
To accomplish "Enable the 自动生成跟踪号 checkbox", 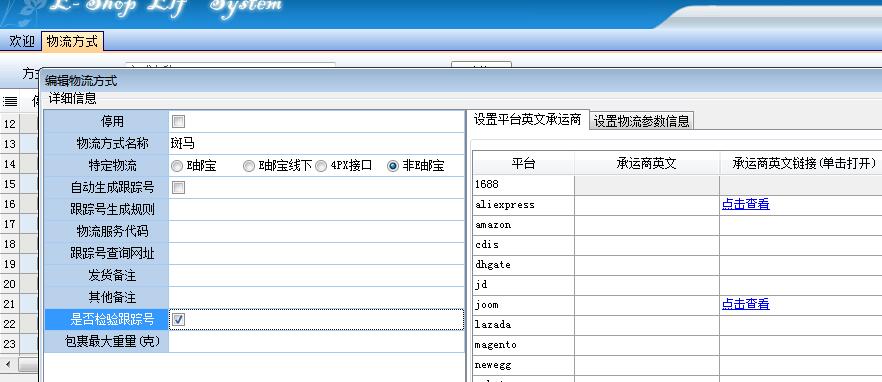I will tap(178, 187).
